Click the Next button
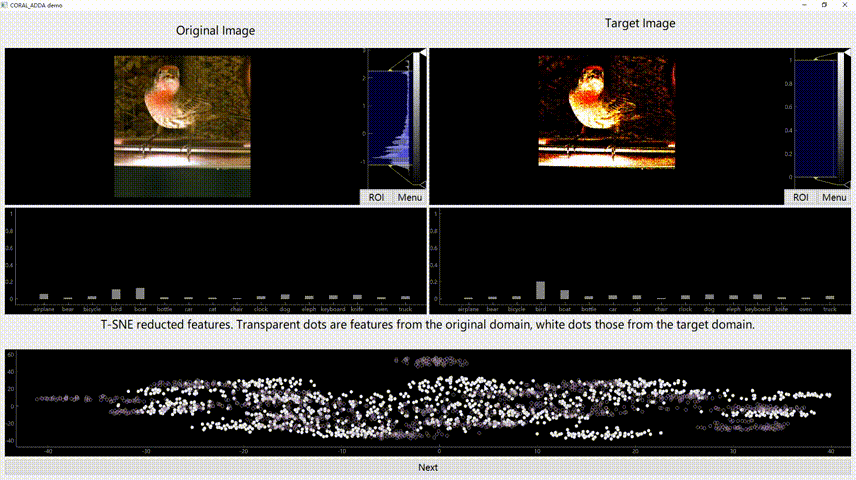This screenshot has height=480, width=856. (x=428, y=467)
